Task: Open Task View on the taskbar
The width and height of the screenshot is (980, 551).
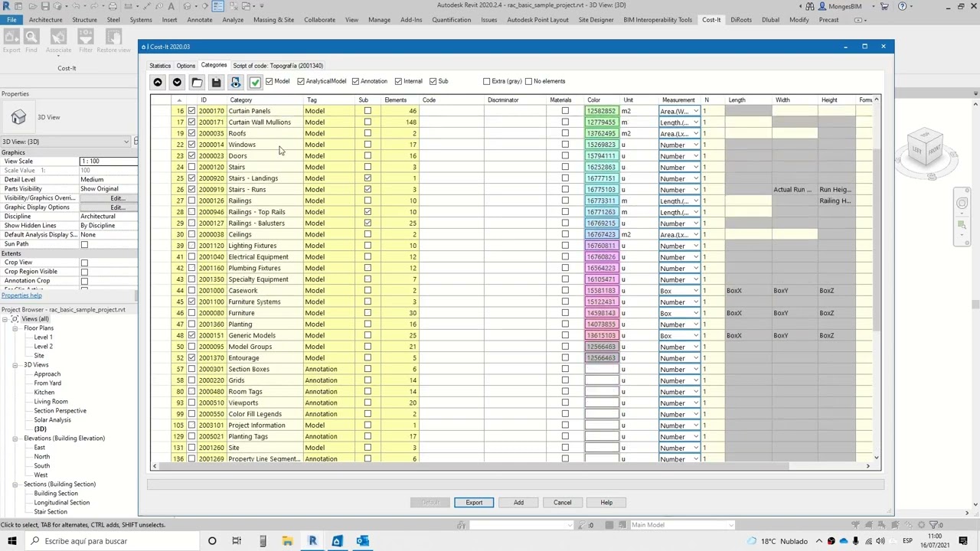Action: [x=237, y=541]
